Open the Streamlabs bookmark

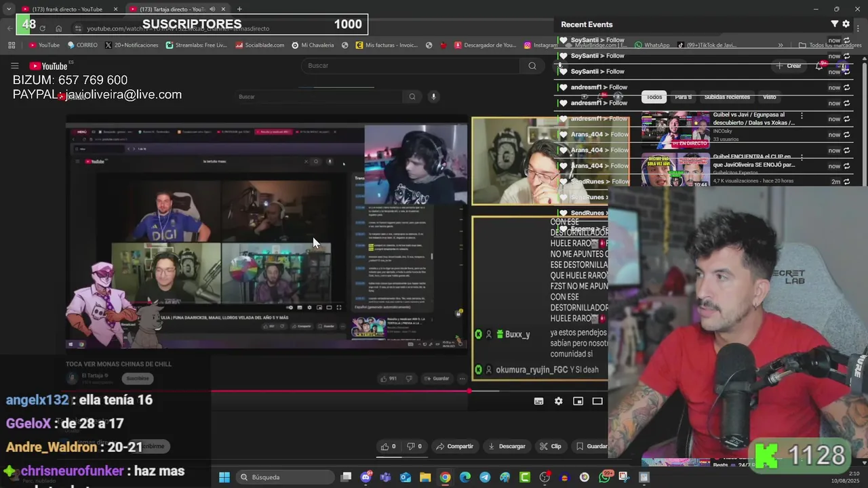pos(197,45)
